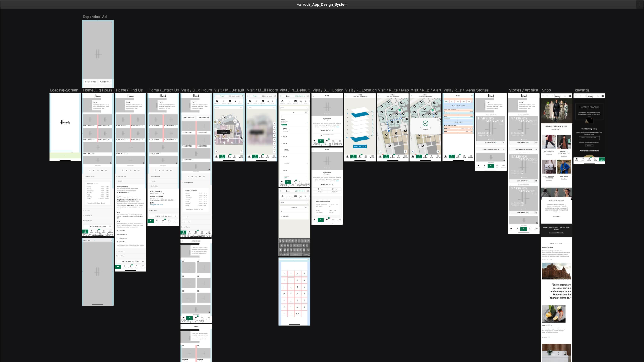Open the shopping bag icon on the Rewards header
This screenshot has height=362, width=644.
(603, 96)
